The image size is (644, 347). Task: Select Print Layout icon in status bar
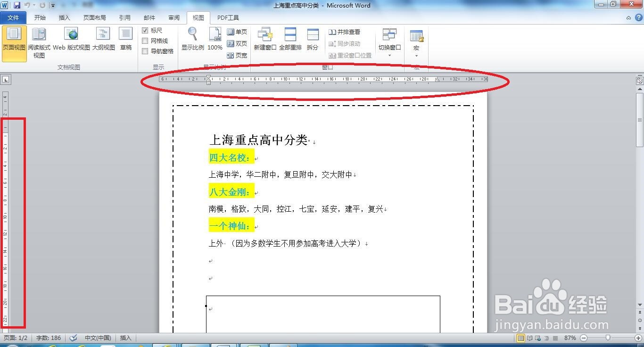pyautogui.click(x=521, y=338)
